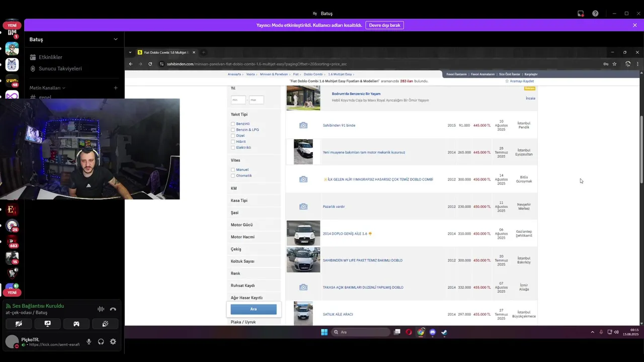Check the Benzinli fuel filter
This screenshot has height=362, width=644.
tap(233, 124)
